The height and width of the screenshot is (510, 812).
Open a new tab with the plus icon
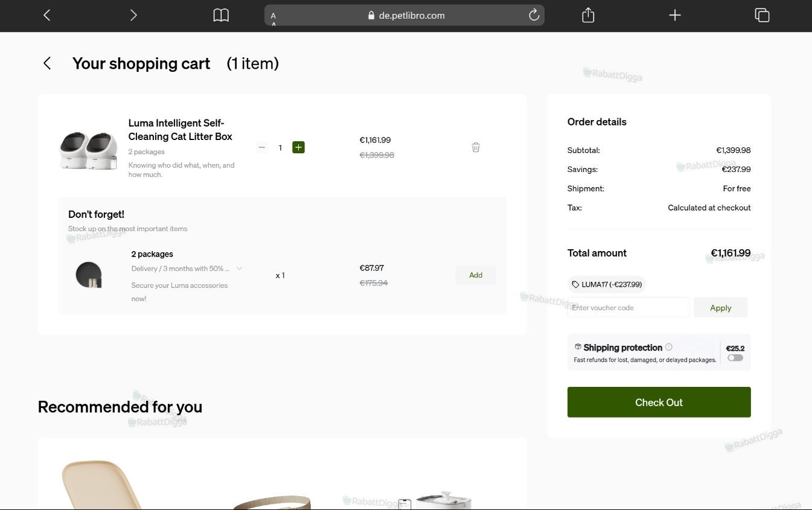tap(675, 15)
